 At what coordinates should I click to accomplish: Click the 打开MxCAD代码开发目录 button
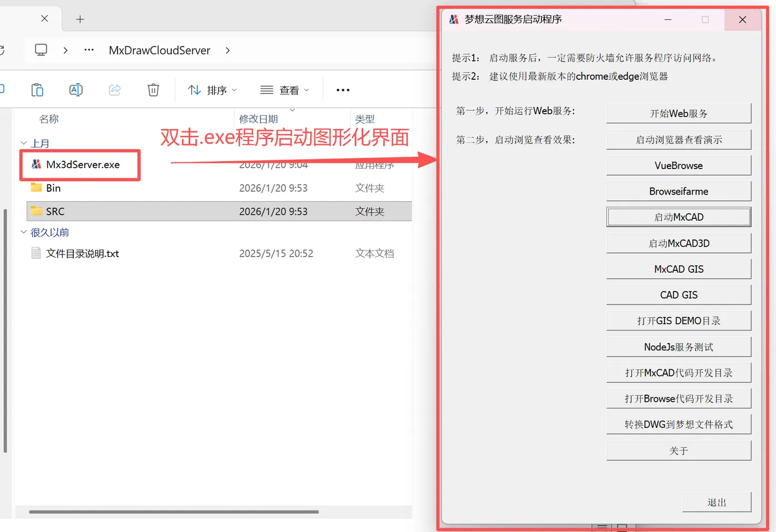tap(679, 373)
